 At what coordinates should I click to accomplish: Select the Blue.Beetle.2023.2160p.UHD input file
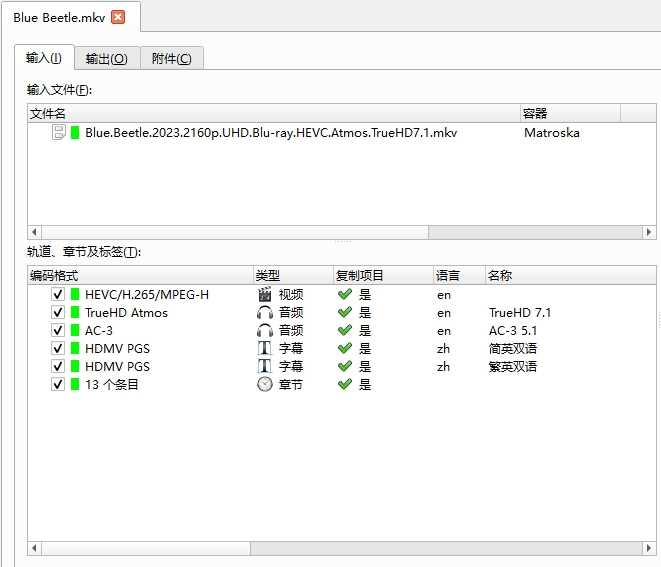pos(271,133)
